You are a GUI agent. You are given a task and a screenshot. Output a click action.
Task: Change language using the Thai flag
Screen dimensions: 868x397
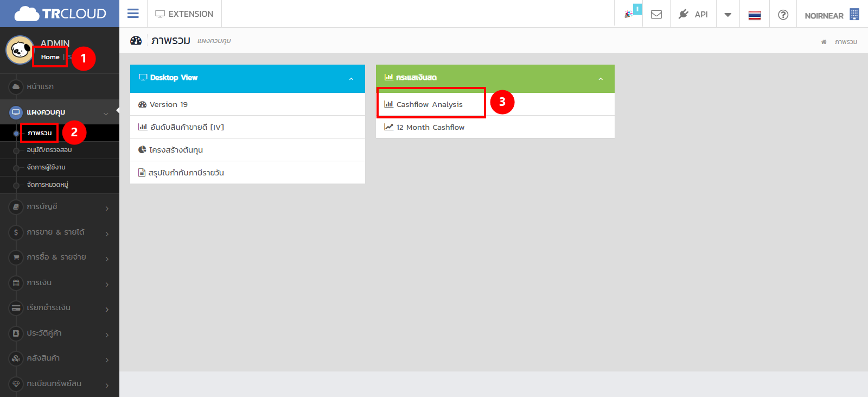click(x=755, y=15)
